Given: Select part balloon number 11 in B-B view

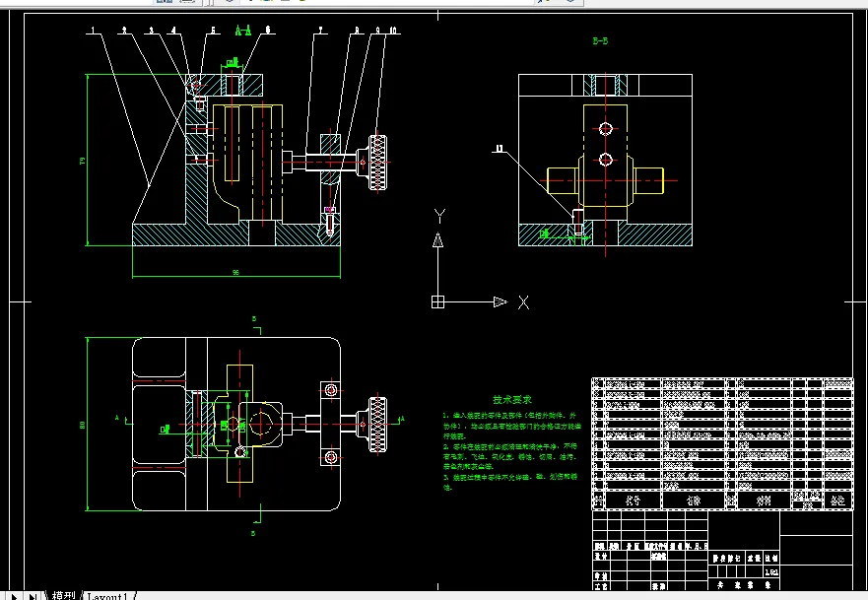Looking at the screenshot, I should pyautogui.click(x=500, y=149).
